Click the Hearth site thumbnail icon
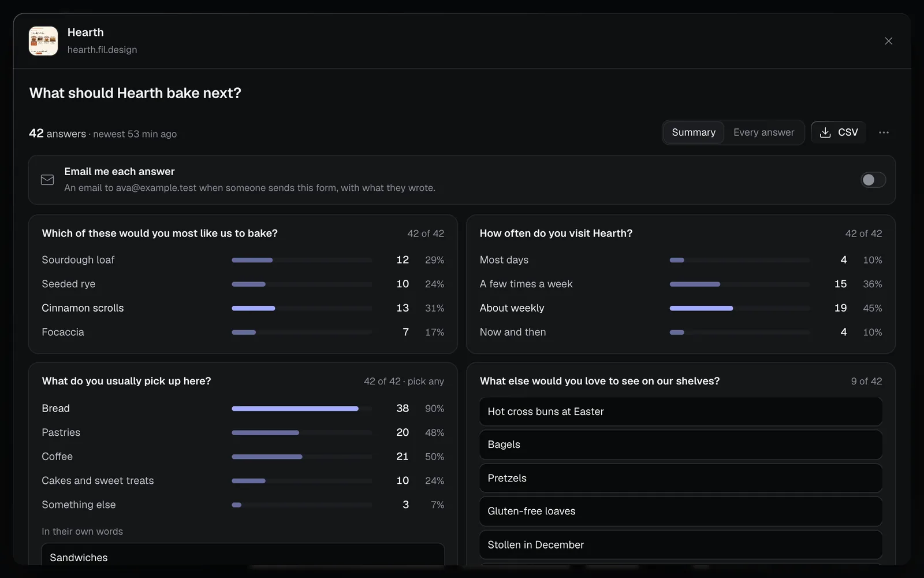 pyautogui.click(x=43, y=41)
